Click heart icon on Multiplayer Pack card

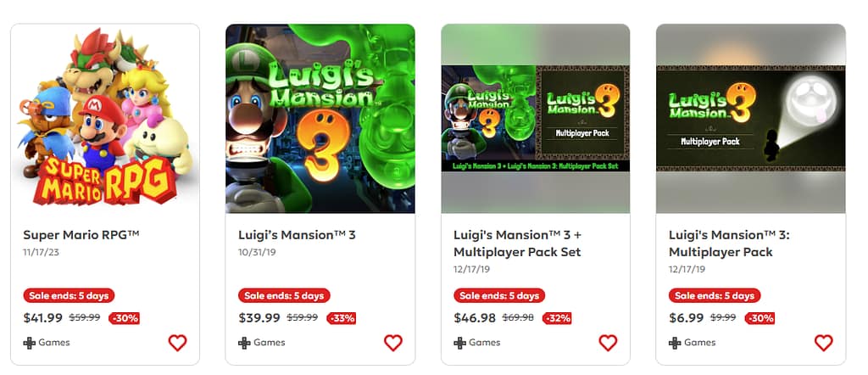(x=823, y=343)
